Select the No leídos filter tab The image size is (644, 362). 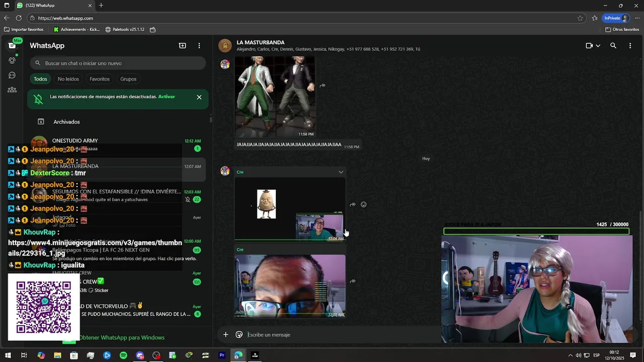point(68,79)
